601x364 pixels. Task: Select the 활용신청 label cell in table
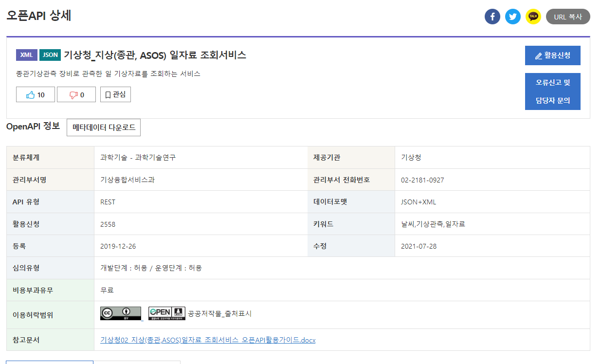tap(50, 224)
